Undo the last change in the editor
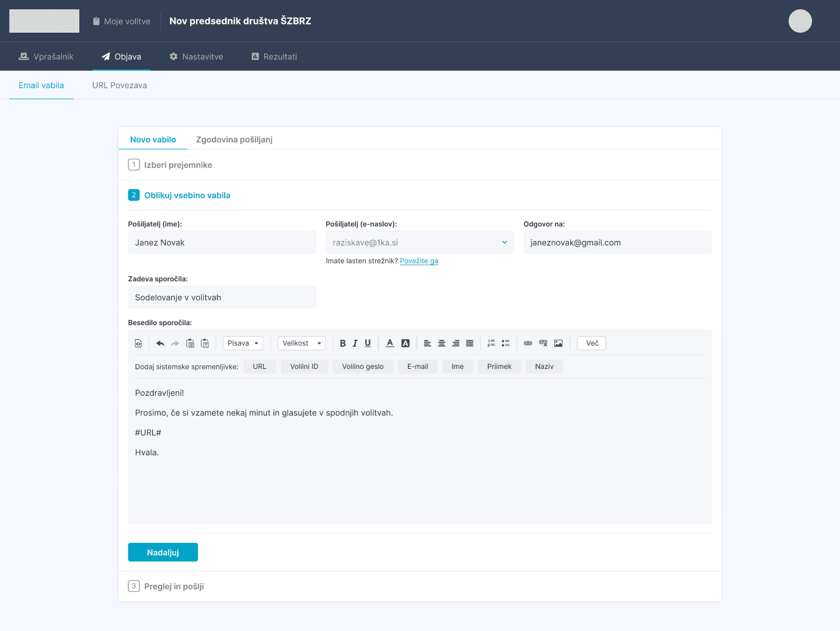The width and height of the screenshot is (840, 631). point(160,343)
